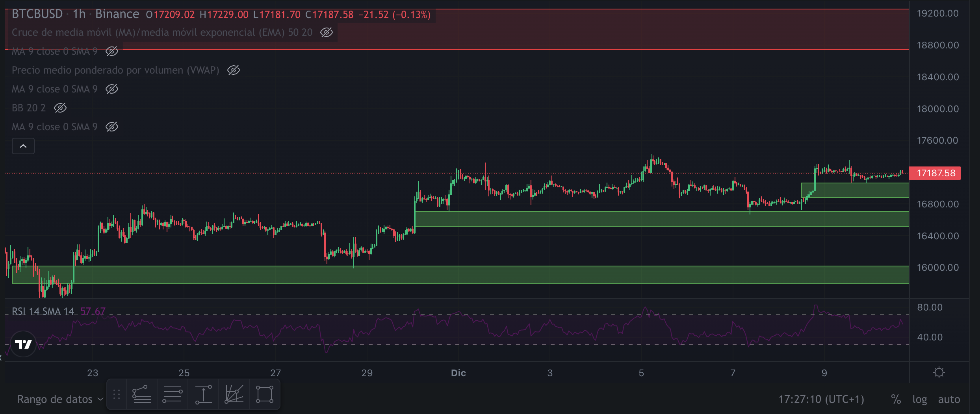The width and height of the screenshot is (980, 414).
Task: Select the rectangle drawing tool
Action: coord(265,394)
